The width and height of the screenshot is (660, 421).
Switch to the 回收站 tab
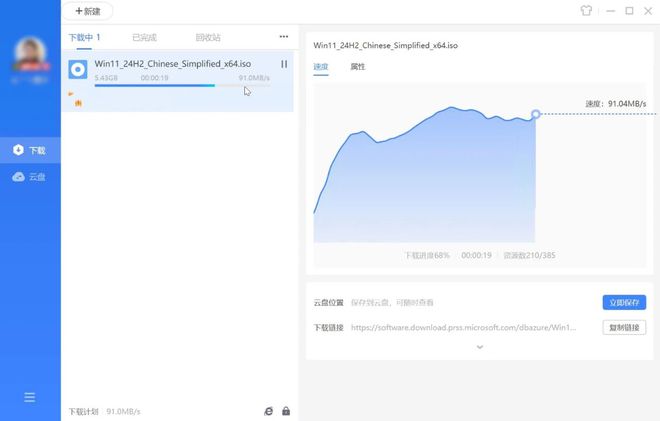208,38
